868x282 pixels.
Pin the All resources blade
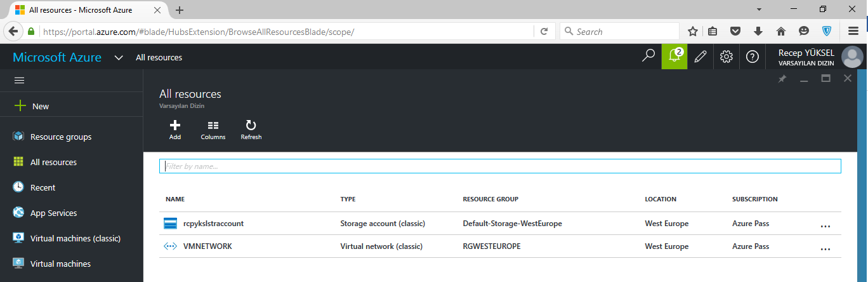click(782, 79)
